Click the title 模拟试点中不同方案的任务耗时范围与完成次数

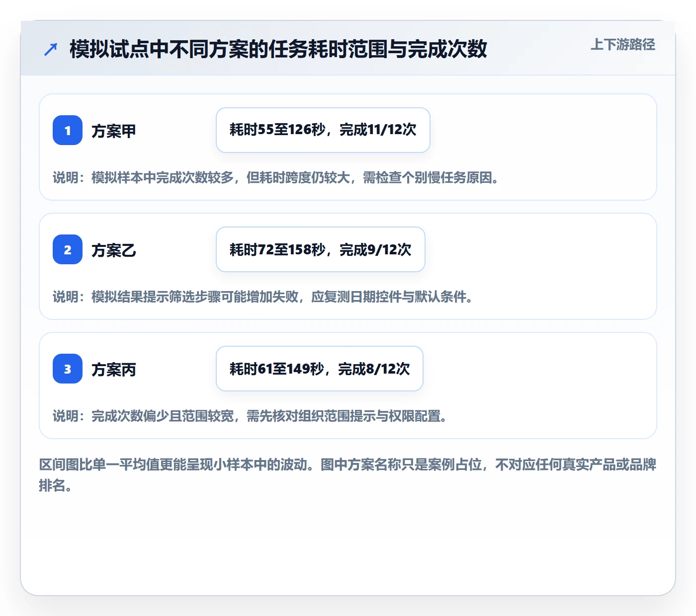point(278,49)
